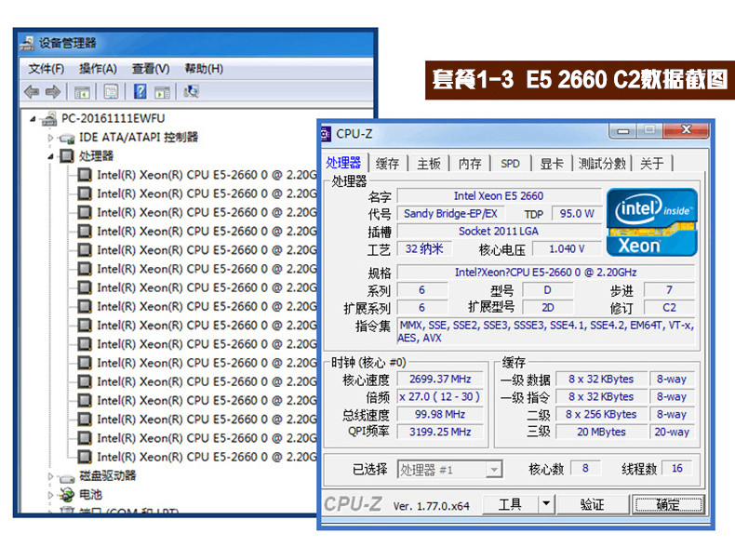Viewport: 735px width, 560px height.
Task: Click the instruction set text MMX, SSE
Action: tap(546, 331)
